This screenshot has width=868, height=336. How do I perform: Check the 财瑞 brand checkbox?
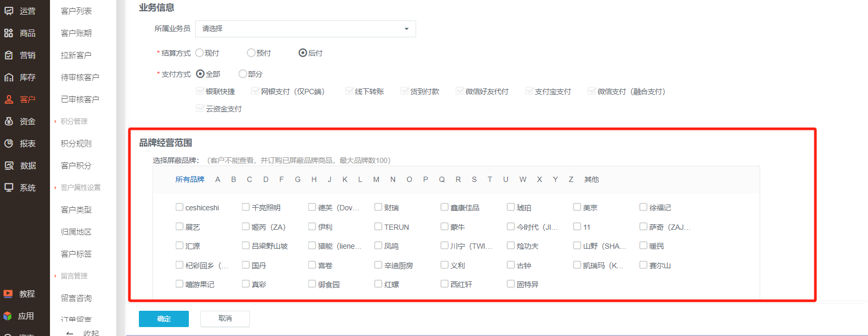tap(378, 207)
